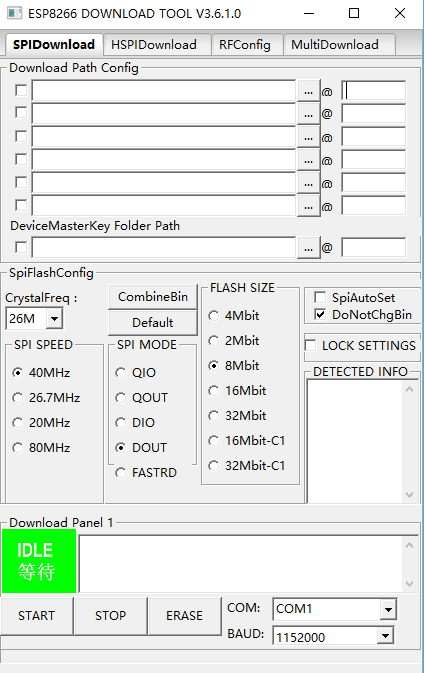Select QOUT SPI mode
This screenshot has height=673, width=424.
142,397
